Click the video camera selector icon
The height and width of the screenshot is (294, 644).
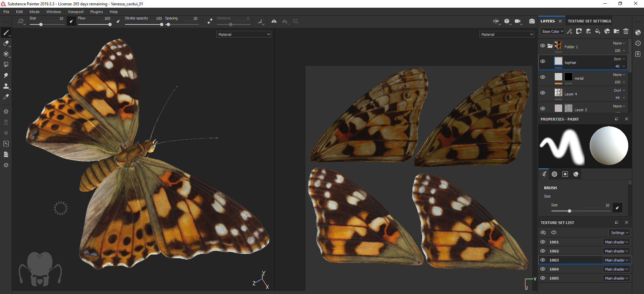tap(518, 21)
